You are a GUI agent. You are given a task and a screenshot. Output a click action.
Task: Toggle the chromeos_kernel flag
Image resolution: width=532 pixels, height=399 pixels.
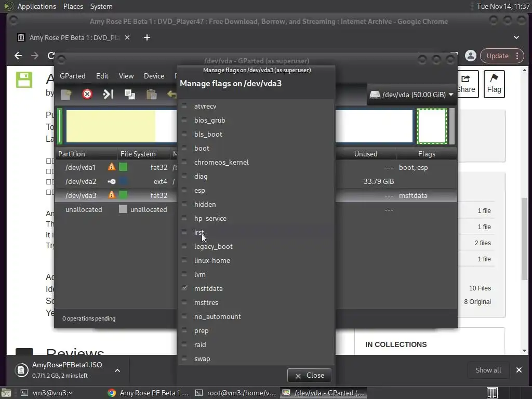pyautogui.click(x=184, y=162)
